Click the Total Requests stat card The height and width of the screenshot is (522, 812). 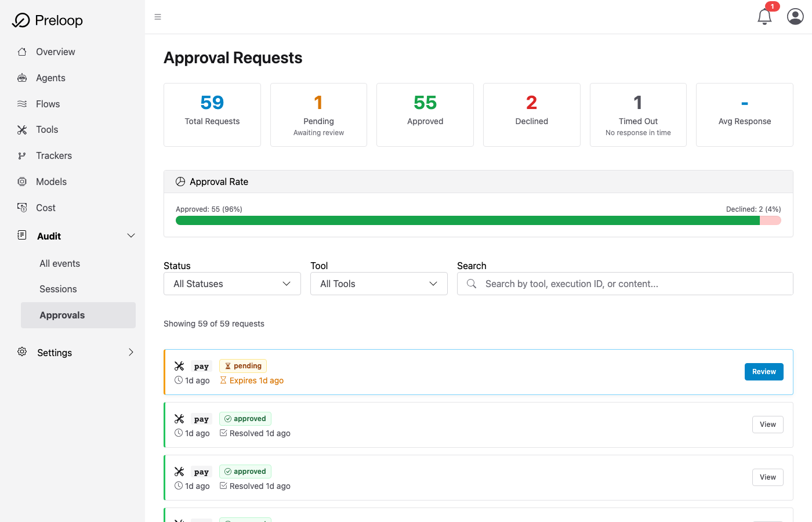click(x=212, y=115)
